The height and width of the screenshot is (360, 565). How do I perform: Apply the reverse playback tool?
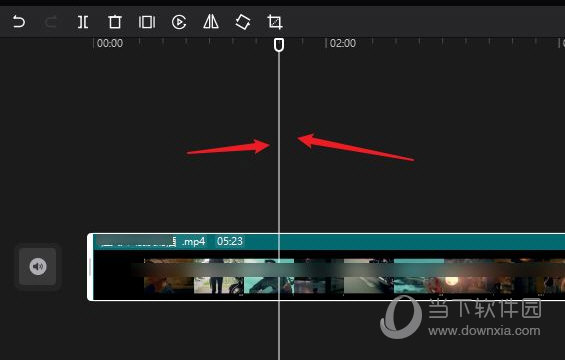179,22
